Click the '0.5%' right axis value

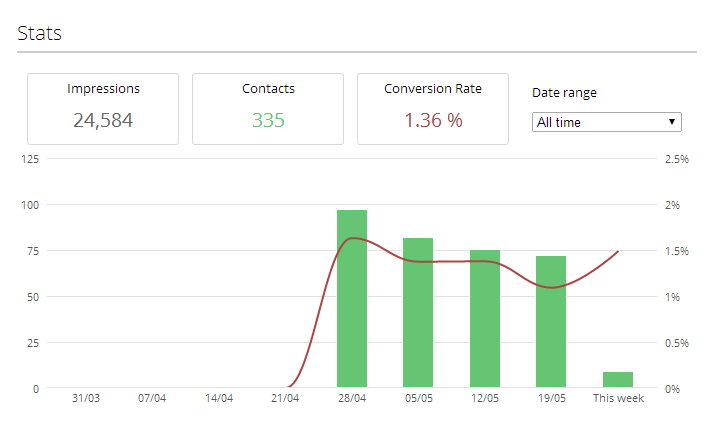(677, 343)
